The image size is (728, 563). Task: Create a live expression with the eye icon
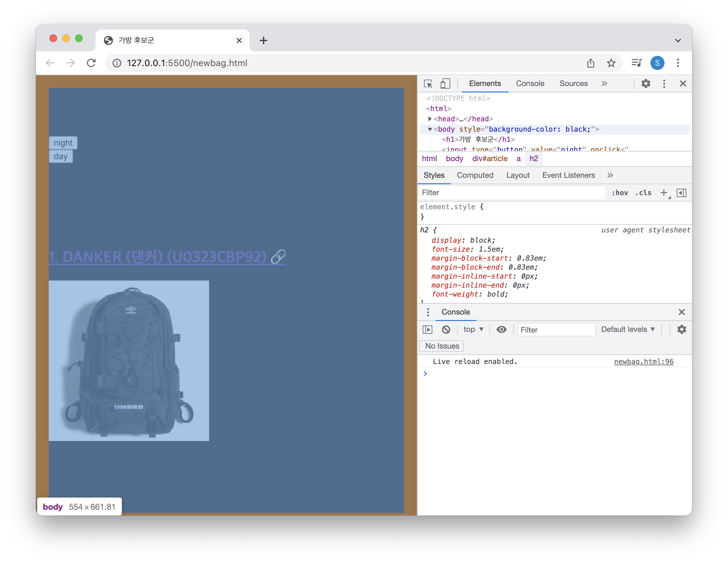coord(501,330)
